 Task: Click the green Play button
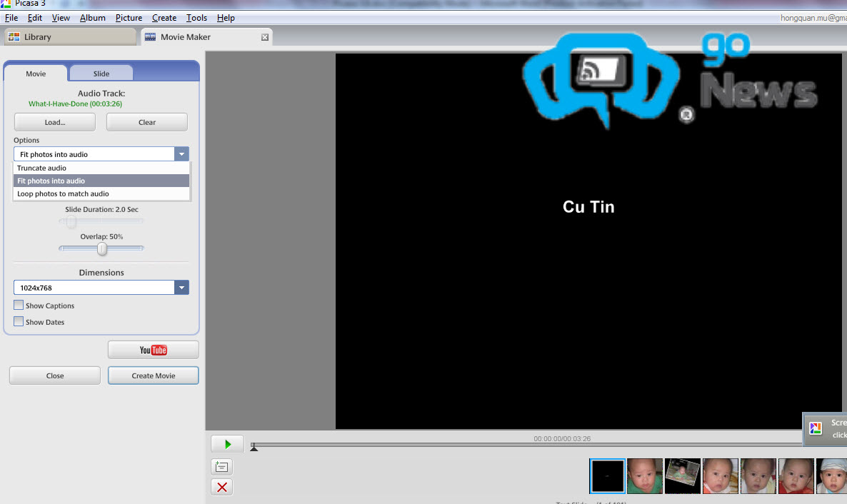[227, 444]
